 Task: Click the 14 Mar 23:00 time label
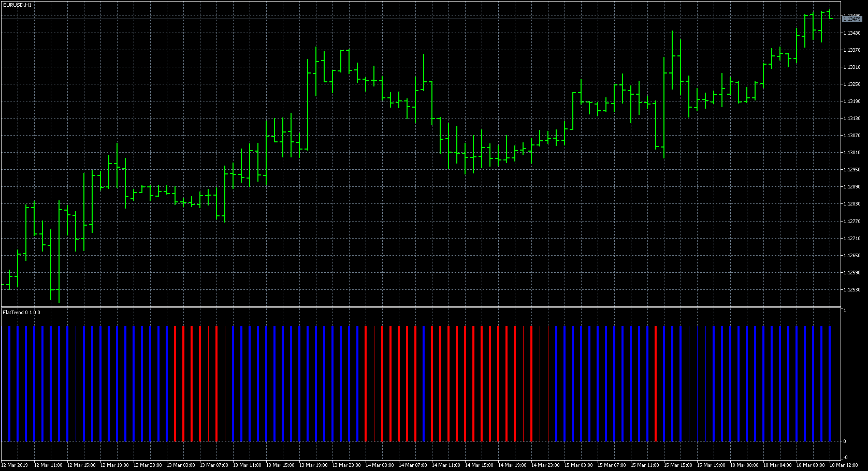545,465
